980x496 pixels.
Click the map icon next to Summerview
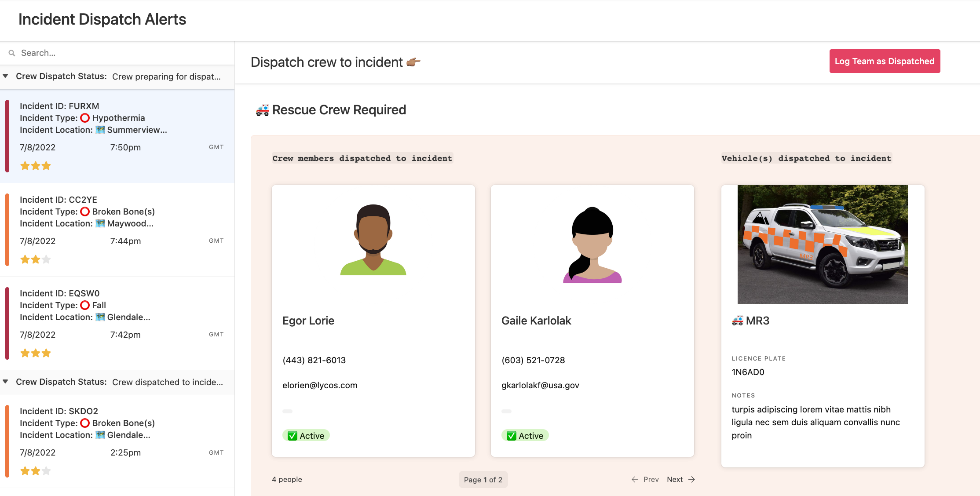(x=100, y=130)
